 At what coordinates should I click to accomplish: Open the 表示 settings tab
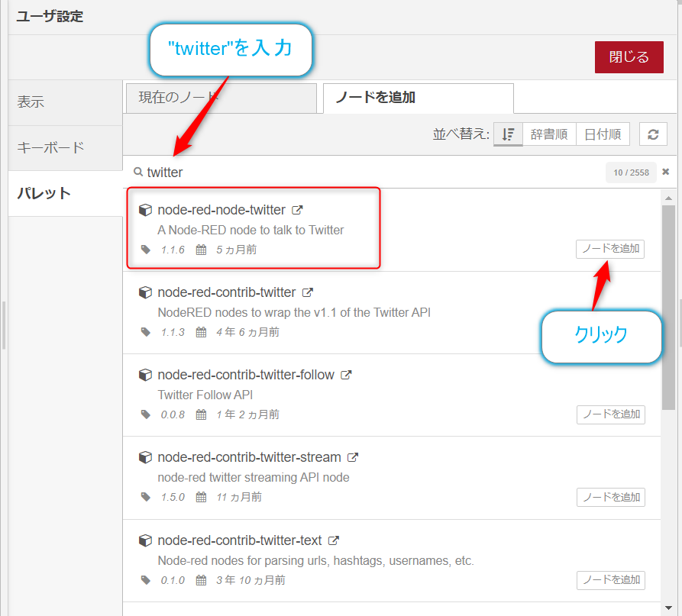pos(65,102)
